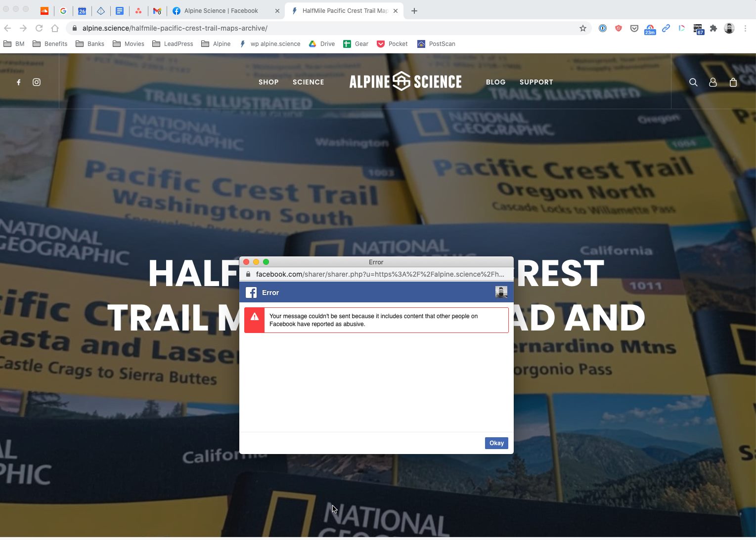
Task: Visit Alpine Science's Instagram via header icon
Action: [37, 83]
